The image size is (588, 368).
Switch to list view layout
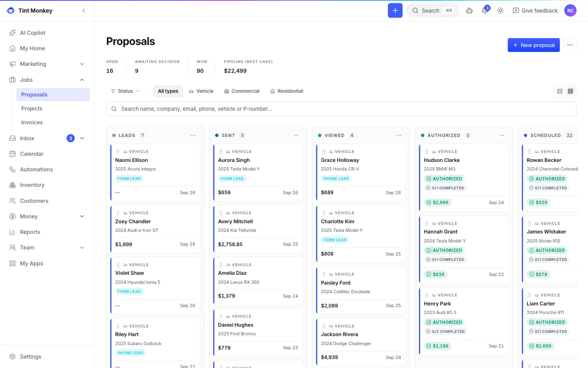point(560,91)
